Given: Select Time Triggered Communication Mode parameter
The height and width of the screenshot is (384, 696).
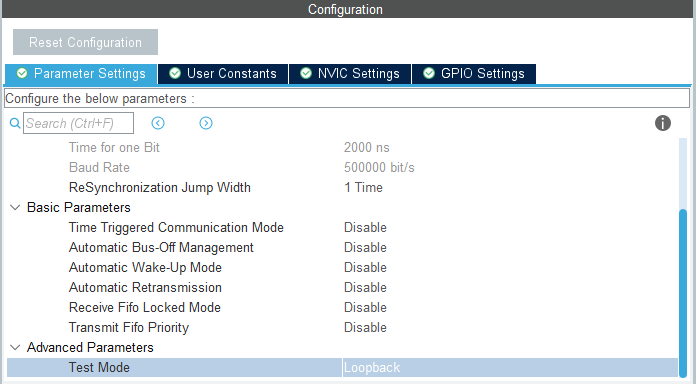Looking at the screenshot, I should (176, 227).
